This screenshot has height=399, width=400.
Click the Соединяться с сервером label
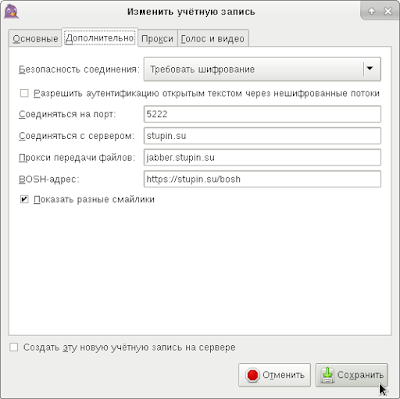[77, 136]
